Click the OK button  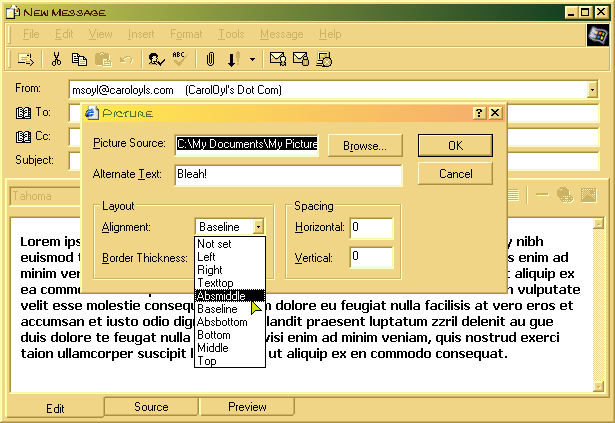click(x=455, y=146)
